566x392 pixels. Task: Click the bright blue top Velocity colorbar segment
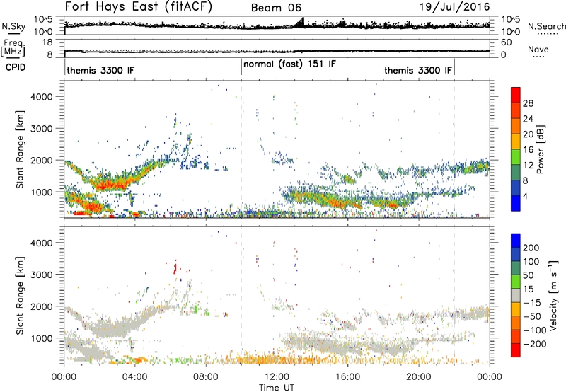[516, 241]
